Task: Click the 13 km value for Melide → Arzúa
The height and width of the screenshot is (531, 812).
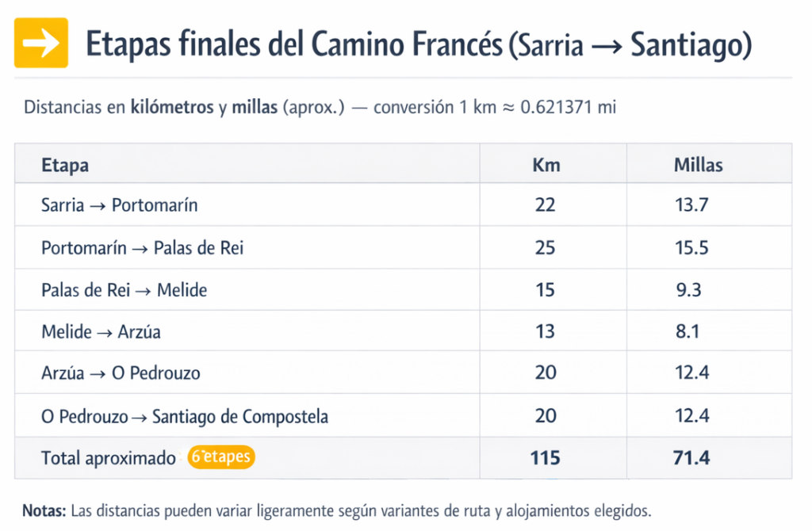Action: tap(546, 332)
